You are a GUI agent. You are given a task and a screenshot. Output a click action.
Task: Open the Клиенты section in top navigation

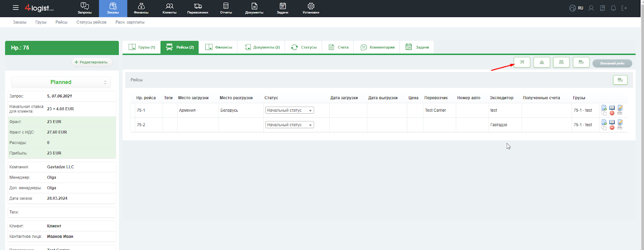tap(169, 8)
